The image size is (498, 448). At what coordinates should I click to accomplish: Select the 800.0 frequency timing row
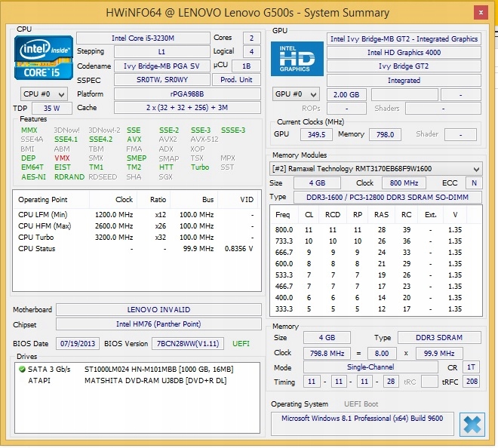(376, 230)
